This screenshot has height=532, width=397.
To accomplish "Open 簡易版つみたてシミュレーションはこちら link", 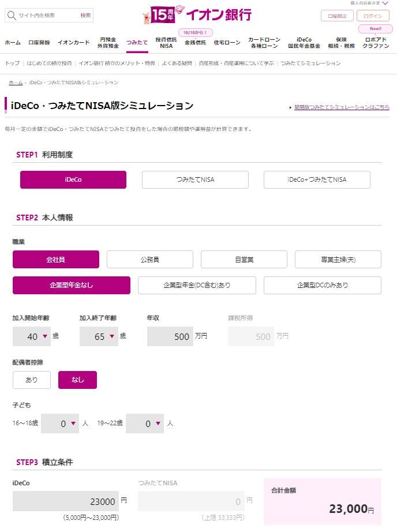I will [342, 107].
